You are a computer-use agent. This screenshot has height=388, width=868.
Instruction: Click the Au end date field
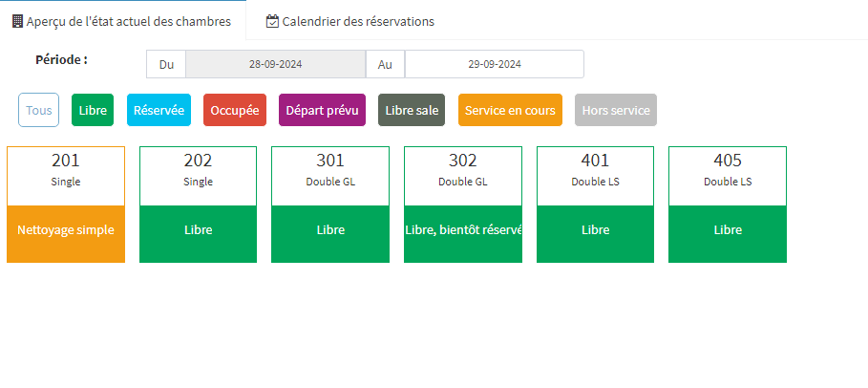click(494, 64)
